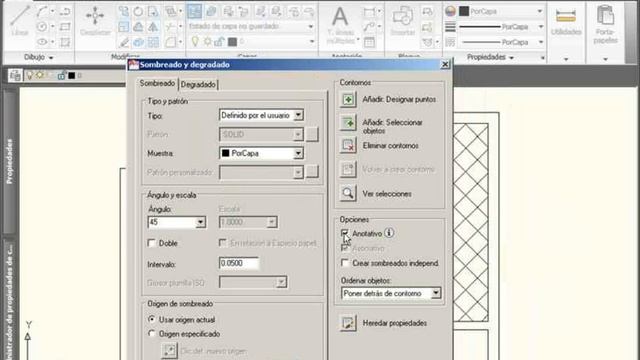This screenshot has height=360, width=640.
Task: Click Eliminar contornos label
Action: [390, 146]
